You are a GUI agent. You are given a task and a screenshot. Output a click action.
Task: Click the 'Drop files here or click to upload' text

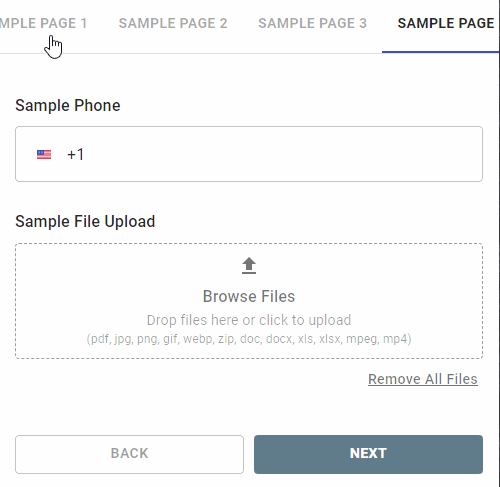[x=249, y=320]
